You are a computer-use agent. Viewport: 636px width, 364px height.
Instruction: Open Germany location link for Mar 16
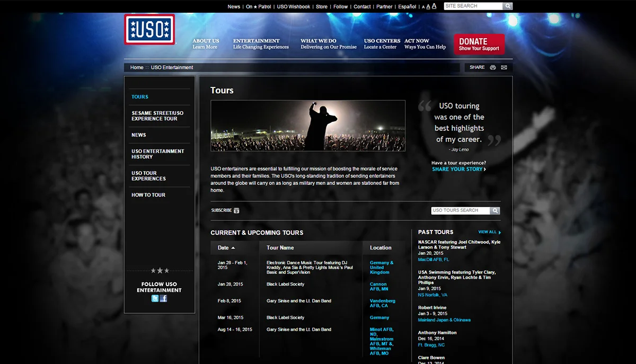(x=379, y=317)
